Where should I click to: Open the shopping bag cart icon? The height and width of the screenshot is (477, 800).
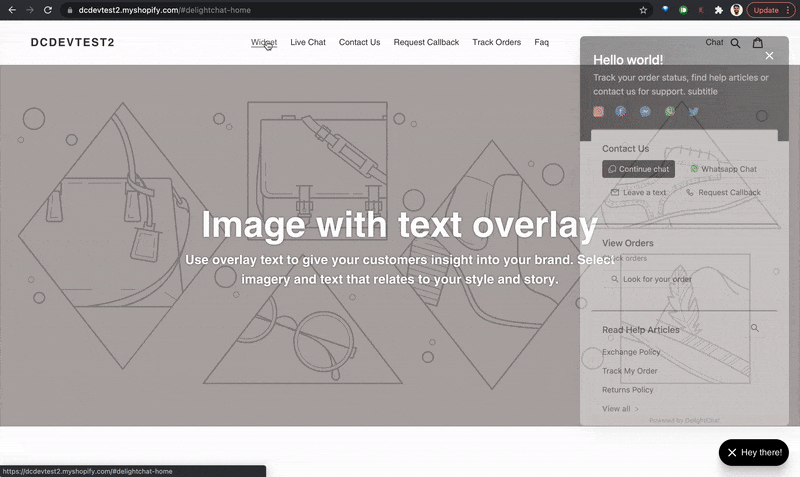pos(758,43)
